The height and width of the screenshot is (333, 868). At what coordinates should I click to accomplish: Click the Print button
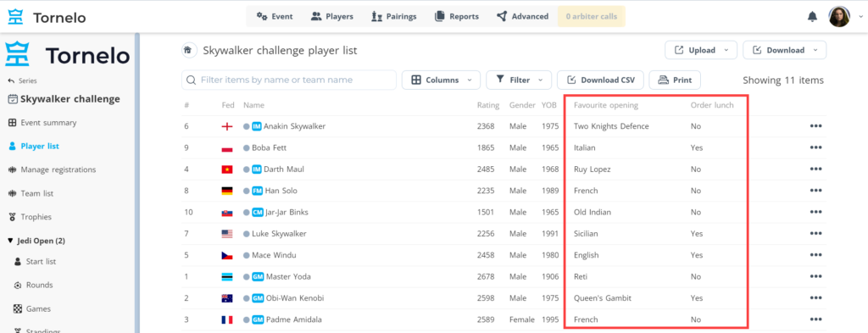pyautogui.click(x=675, y=80)
